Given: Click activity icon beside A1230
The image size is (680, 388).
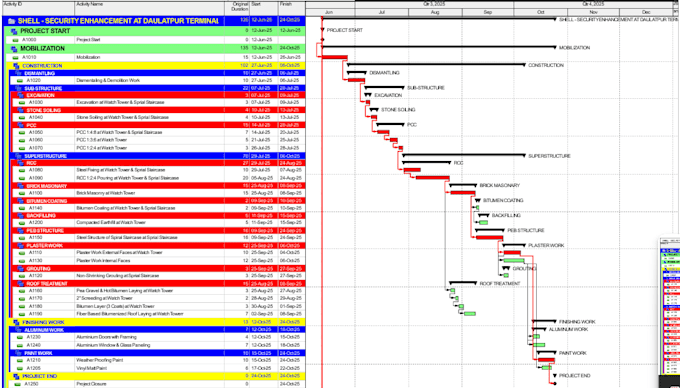Looking at the screenshot, I should tap(20, 337).
